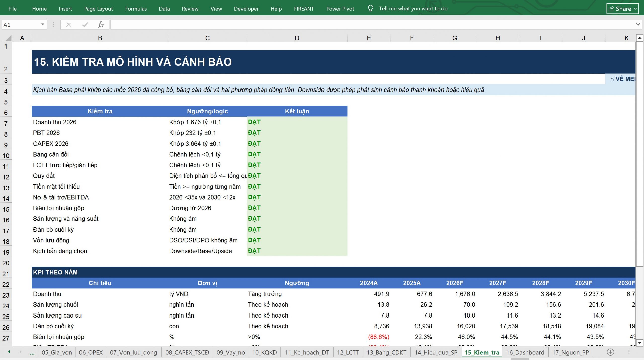Open the Name Box dropdown arrow
This screenshot has height=360, width=644.
pos(43,24)
